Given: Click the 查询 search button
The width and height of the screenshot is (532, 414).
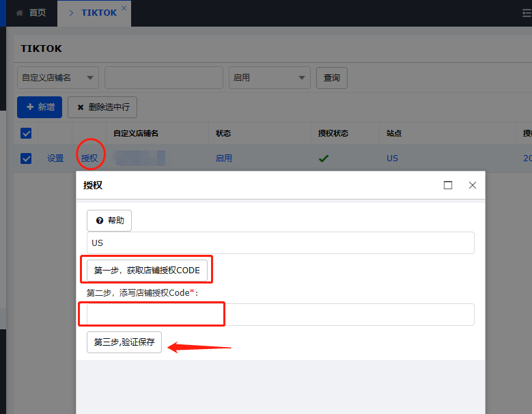Looking at the screenshot, I should (x=332, y=78).
